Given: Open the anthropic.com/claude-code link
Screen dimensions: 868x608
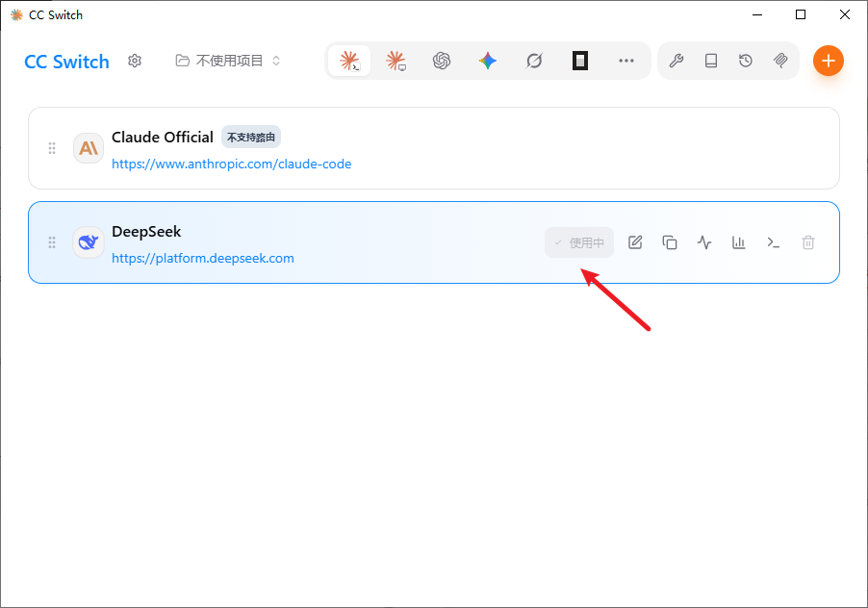Looking at the screenshot, I should point(231,165).
